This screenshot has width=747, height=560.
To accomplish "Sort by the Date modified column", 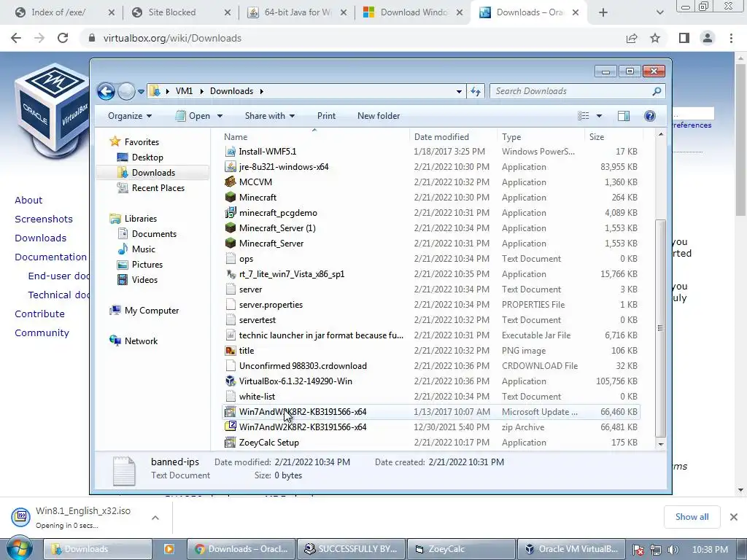I will pyautogui.click(x=452, y=136).
